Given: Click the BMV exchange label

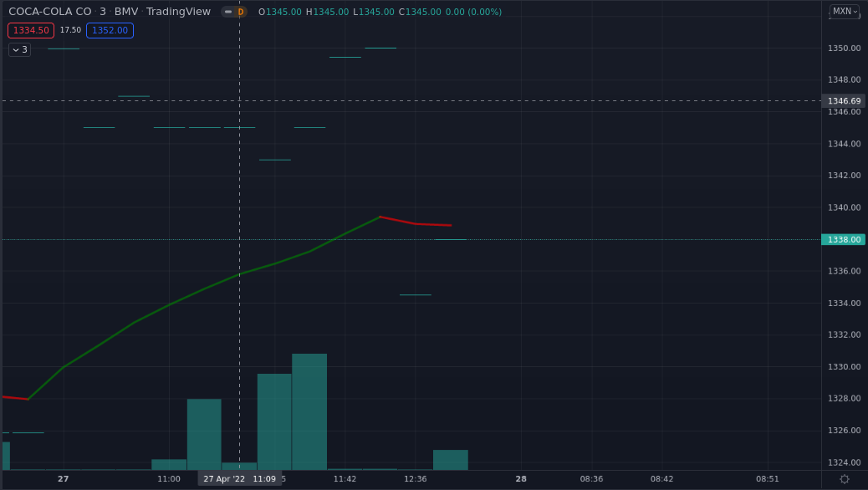Looking at the screenshot, I should click(x=126, y=12).
